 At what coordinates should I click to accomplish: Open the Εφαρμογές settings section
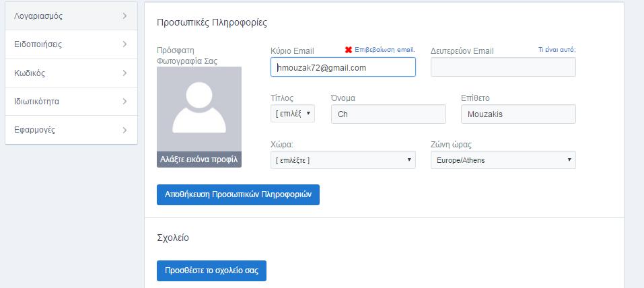coord(71,130)
